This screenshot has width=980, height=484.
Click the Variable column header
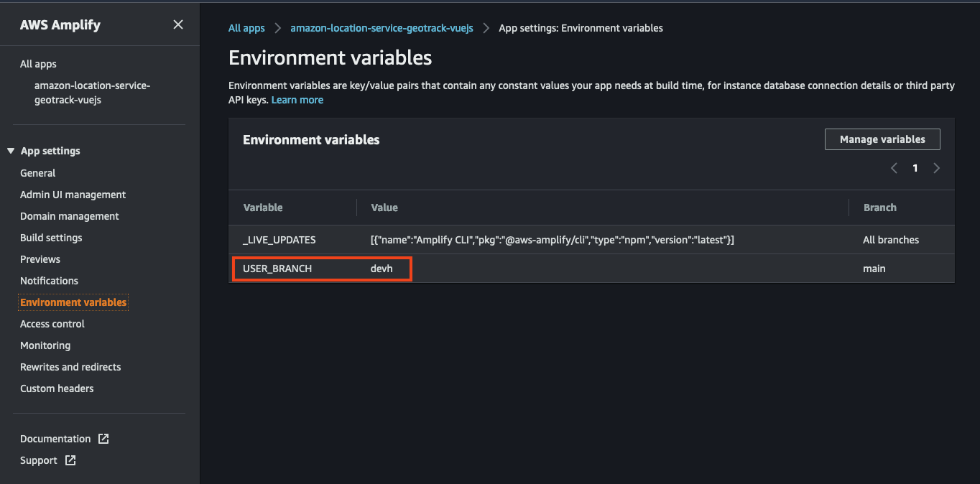(263, 208)
